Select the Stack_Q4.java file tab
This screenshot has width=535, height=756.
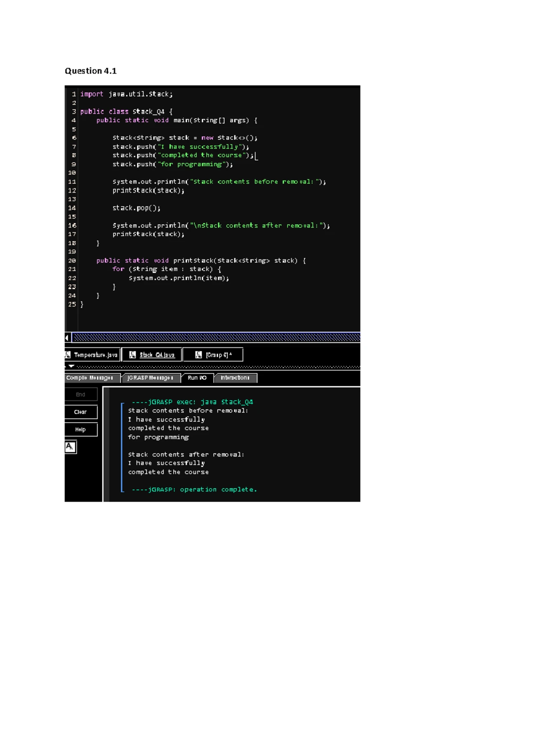[152, 355]
